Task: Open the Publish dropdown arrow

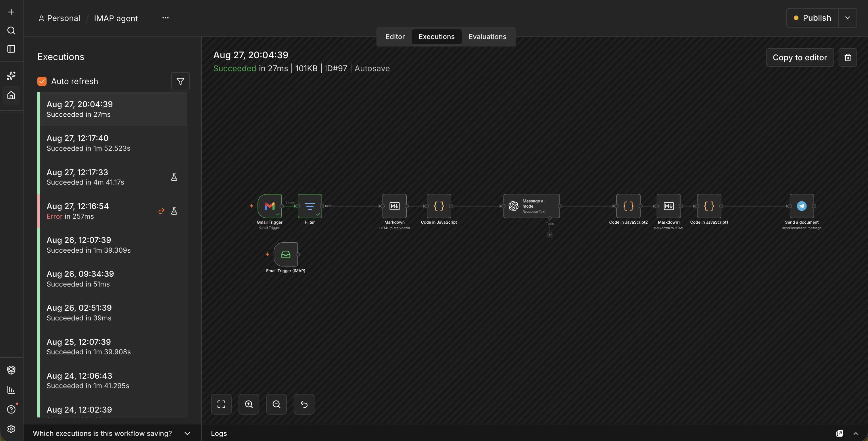Action: pos(847,18)
